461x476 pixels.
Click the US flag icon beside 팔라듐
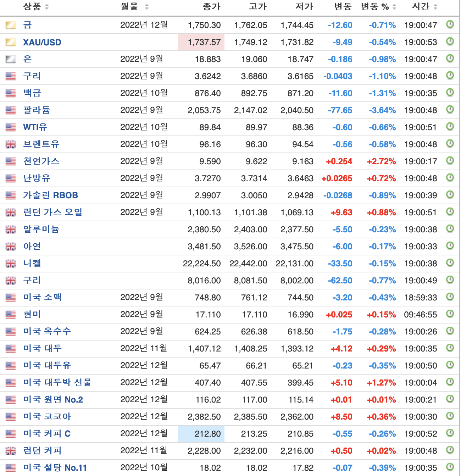[11, 110]
